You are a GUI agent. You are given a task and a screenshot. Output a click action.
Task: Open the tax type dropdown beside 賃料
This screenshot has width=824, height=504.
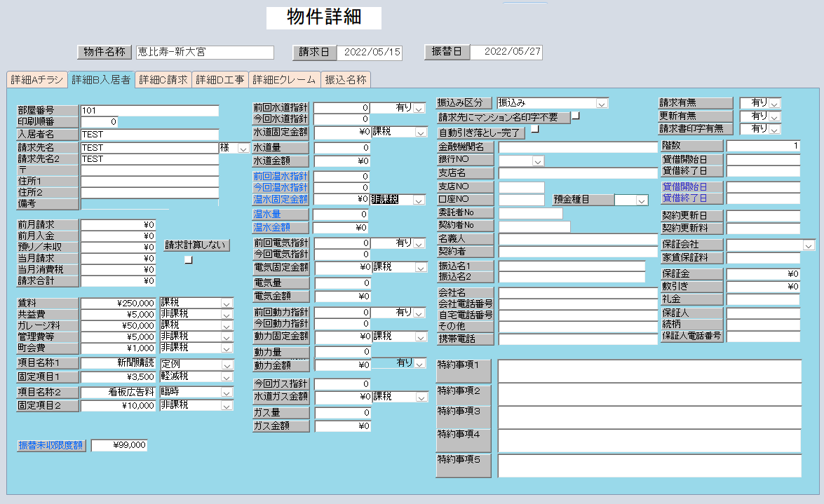coord(226,304)
